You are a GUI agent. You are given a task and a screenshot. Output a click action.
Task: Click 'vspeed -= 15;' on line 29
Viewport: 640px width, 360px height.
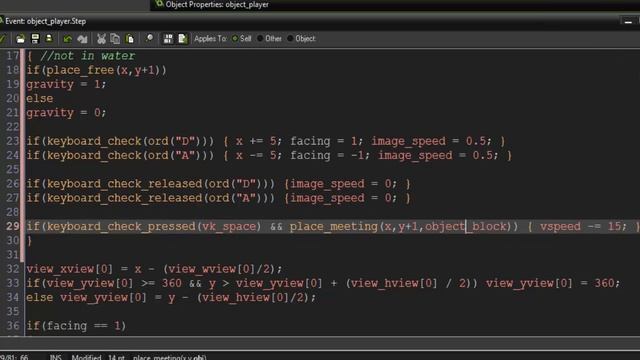click(583, 227)
